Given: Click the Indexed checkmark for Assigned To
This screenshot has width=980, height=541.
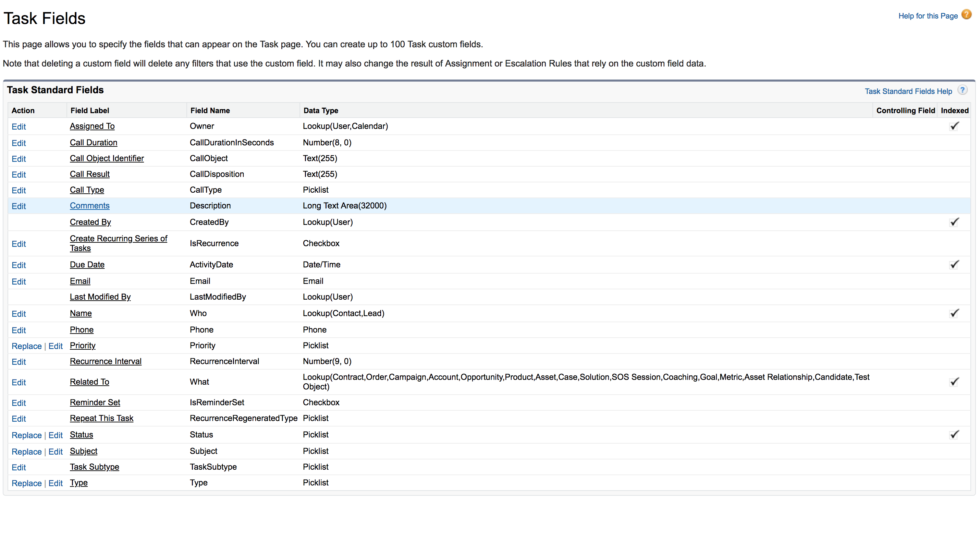Looking at the screenshot, I should pos(954,126).
